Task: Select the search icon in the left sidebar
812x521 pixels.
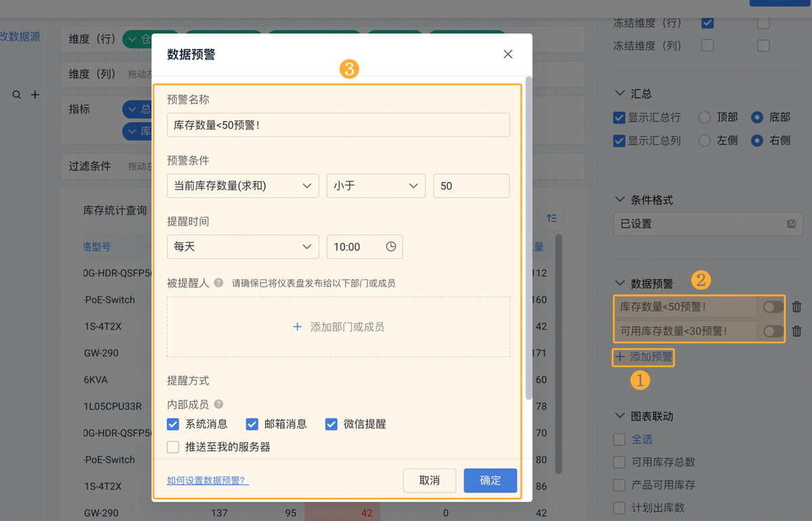Action: [x=16, y=94]
